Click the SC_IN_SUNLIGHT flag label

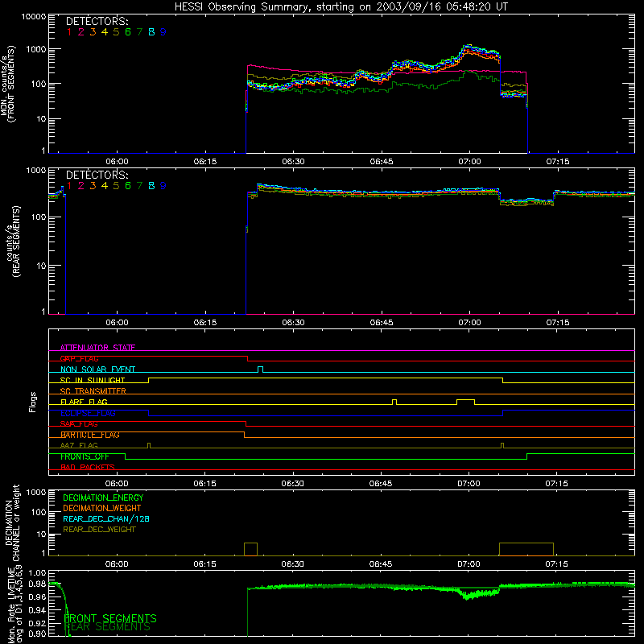(93, 380)
